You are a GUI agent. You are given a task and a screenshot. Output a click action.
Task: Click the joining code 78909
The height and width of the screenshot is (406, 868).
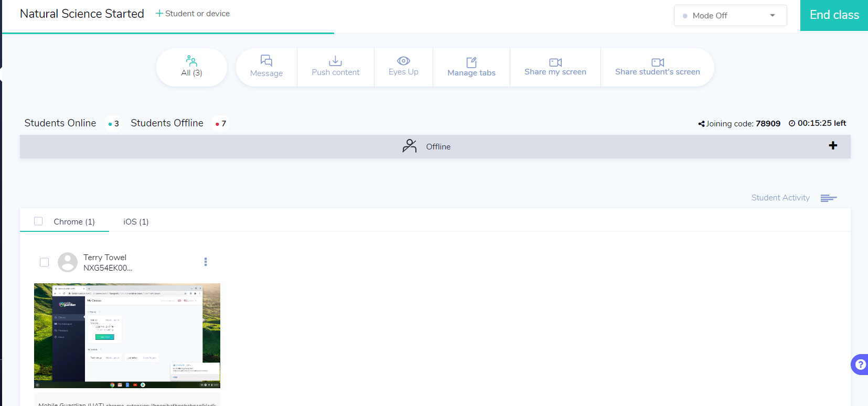pyautogui.click(x=768, y=124)
